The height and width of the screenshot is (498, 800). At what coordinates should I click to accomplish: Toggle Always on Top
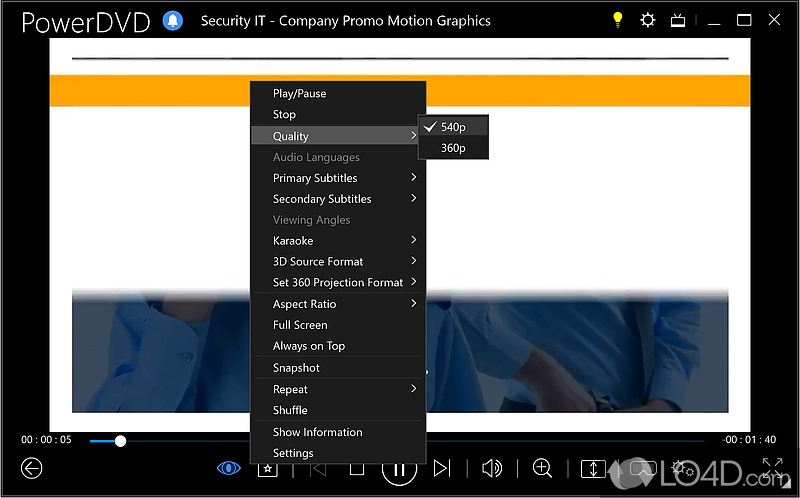coord(338,345)
